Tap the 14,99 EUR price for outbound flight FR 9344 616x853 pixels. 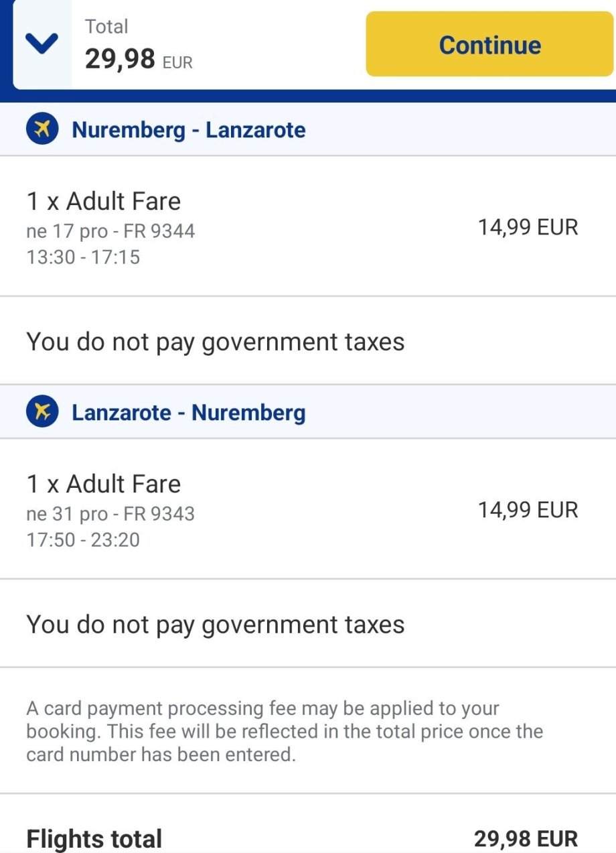point(528,227)
